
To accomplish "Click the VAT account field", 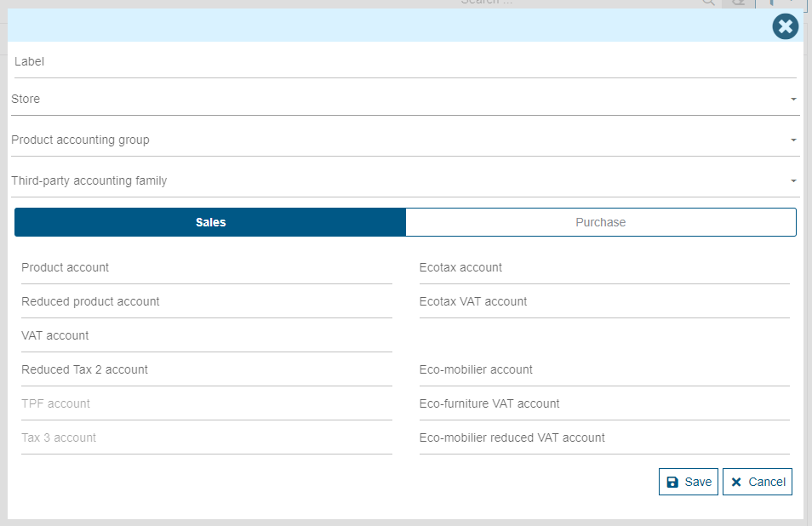I will [x=206, y=336].
